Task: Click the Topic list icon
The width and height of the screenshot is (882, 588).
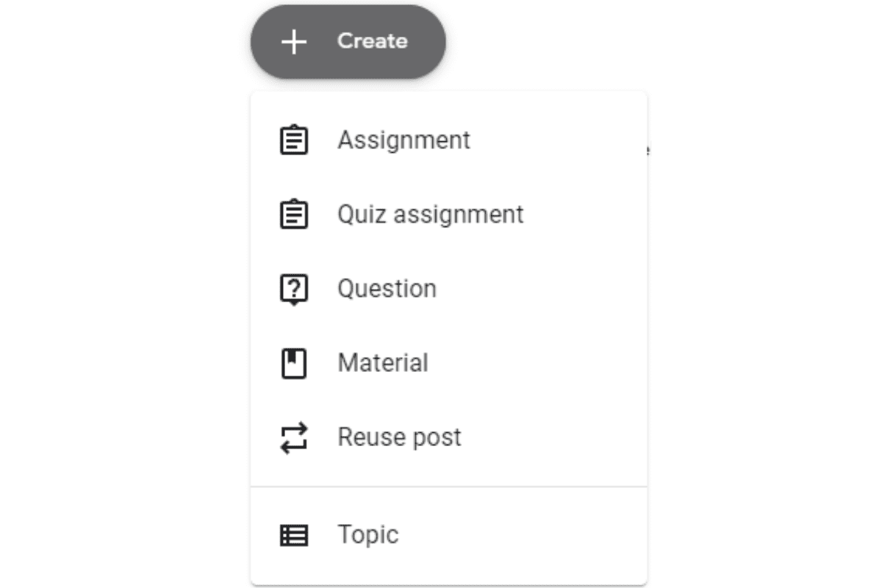Action: tap(294, 534)
